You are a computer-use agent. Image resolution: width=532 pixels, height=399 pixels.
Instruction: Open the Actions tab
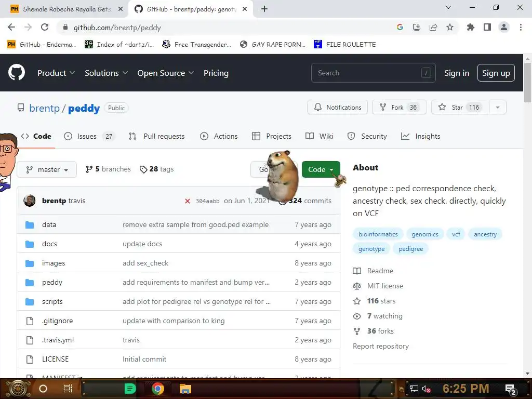coord(219,137)
